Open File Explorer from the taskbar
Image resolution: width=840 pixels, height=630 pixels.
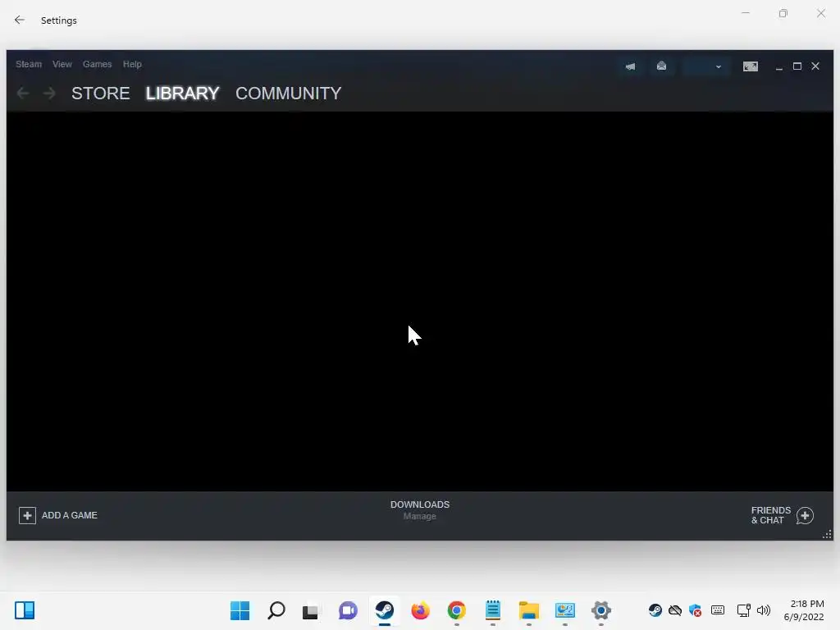pyautogui.click(x=529, y=610)
